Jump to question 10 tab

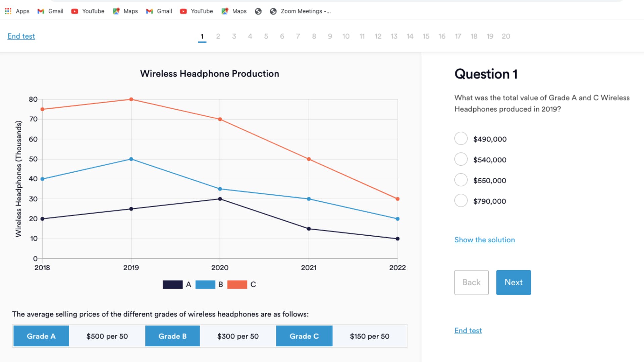(x=346, y=36)
